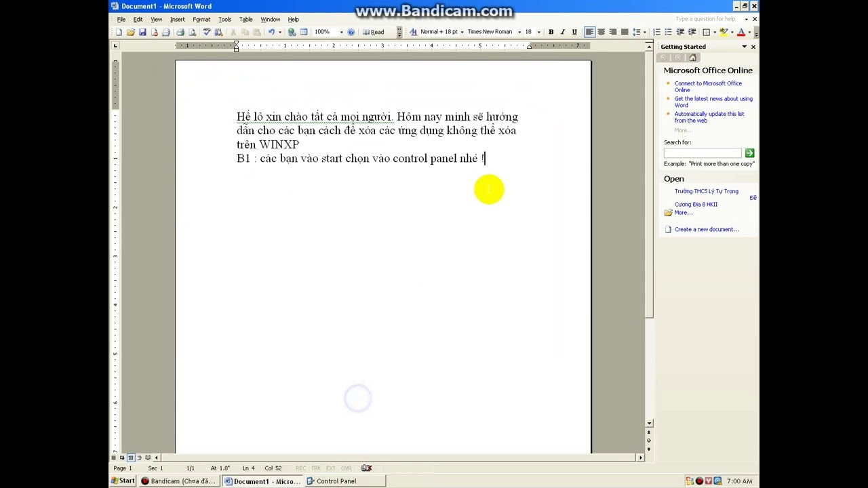Screen dimensions: 868x488
Task: Open the Table menu
Action: click(245, 20)
